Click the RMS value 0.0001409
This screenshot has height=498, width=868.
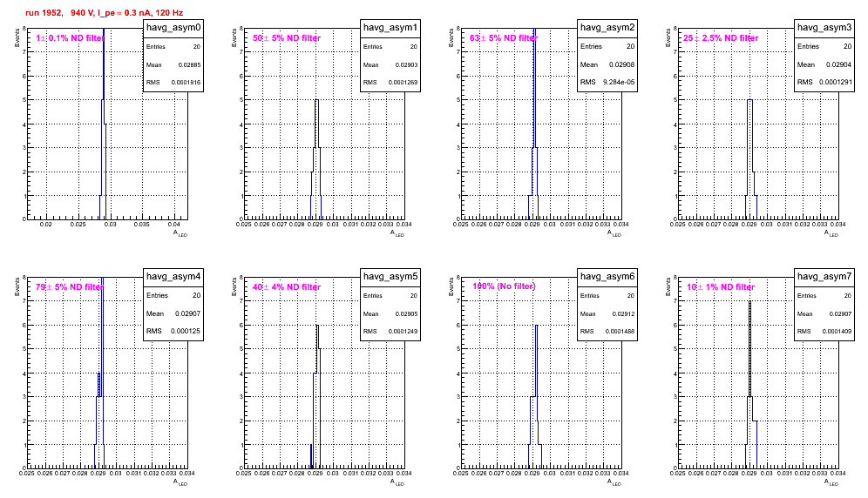point(837,332)
